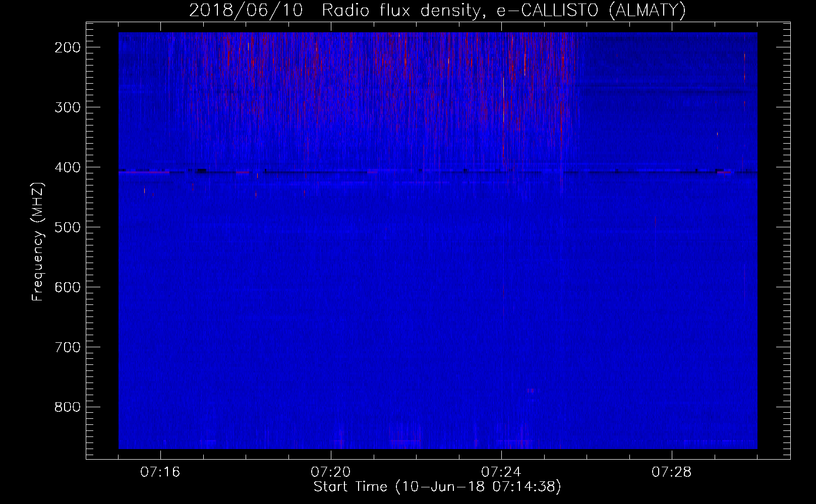Click the plot title 'Radio flux density, e-CALLISTO (ALMATY)'
816x504 pixels.
pyautogui.click(x=503, y=11)
